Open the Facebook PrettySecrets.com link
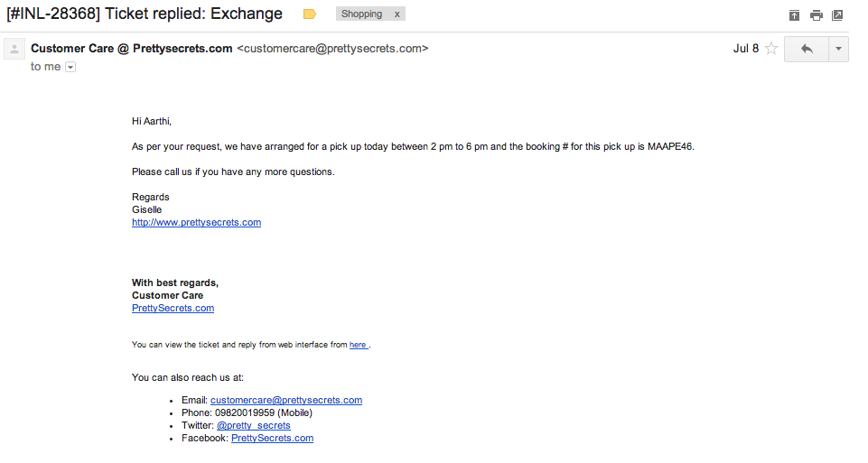This screenshot has height=463, width=868. pyautogui.click(x=272, y=438)
